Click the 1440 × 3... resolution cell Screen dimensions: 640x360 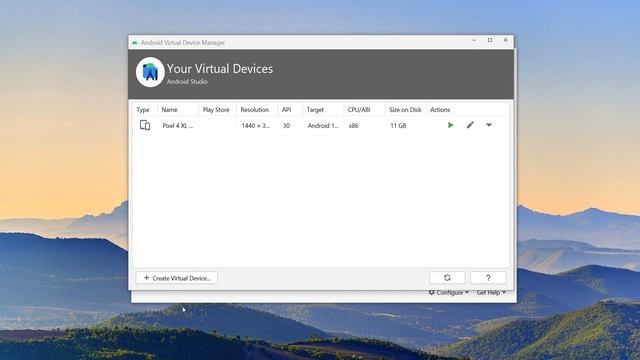tap(256, 126)
